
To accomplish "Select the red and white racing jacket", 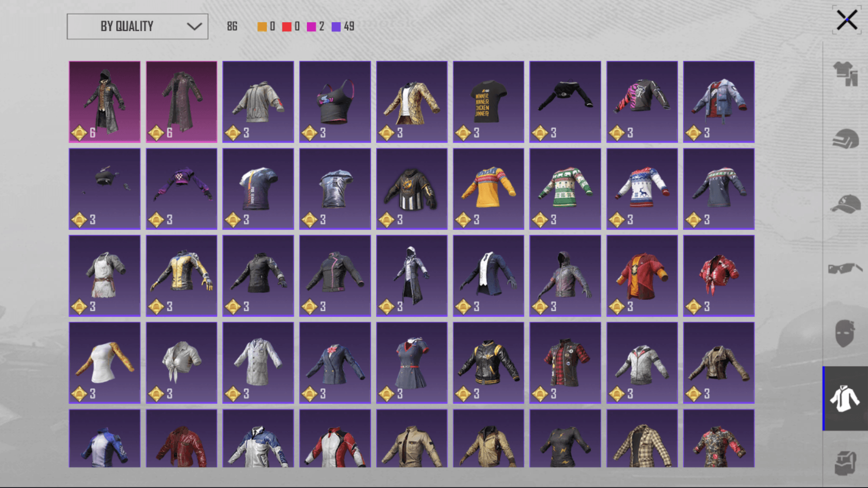I will pos(335,438).
